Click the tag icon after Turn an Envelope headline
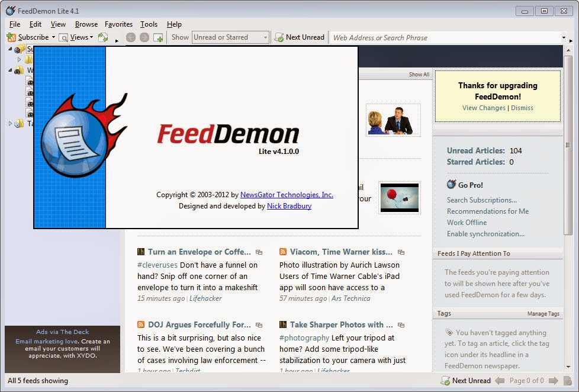Screen dimensions: 579x392 coord(259,252)
